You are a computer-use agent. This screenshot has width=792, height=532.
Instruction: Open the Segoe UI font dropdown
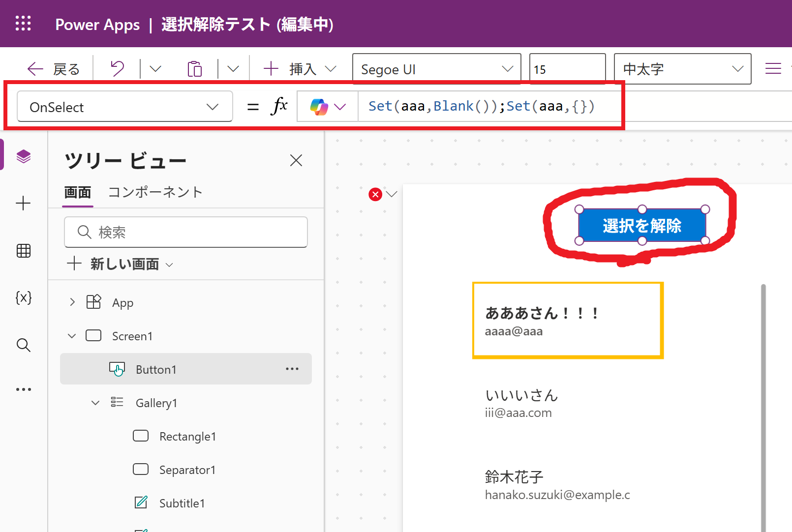coord(436,69)
